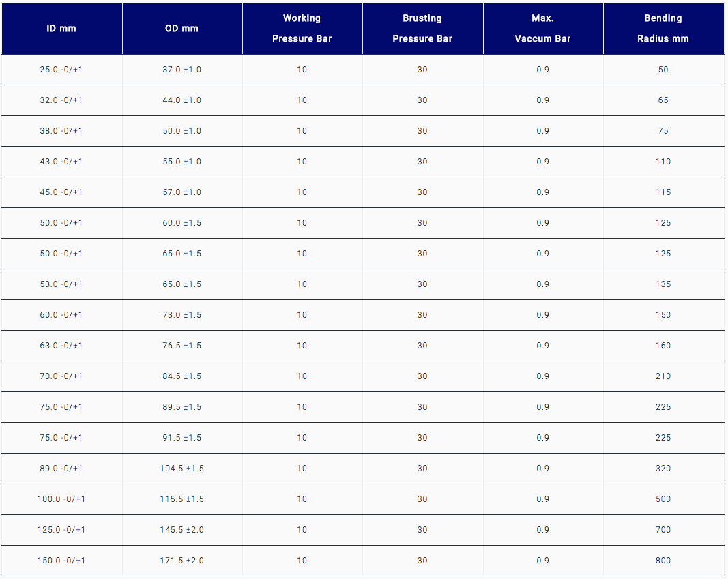Select the 145.5 ±2.0 OD cell
Image resolution: width=728 pixels, height=579 pixels.
click(x=181, y=530)
